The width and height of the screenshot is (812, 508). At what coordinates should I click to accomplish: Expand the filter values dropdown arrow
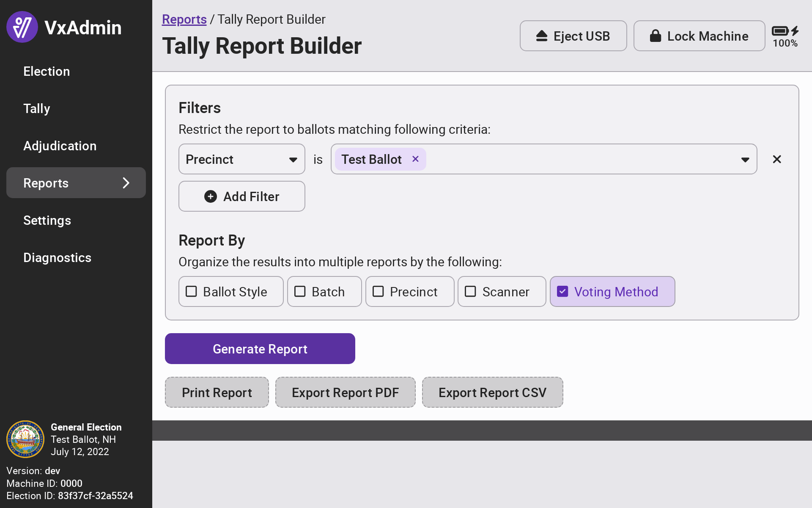(x=745, y=160)
